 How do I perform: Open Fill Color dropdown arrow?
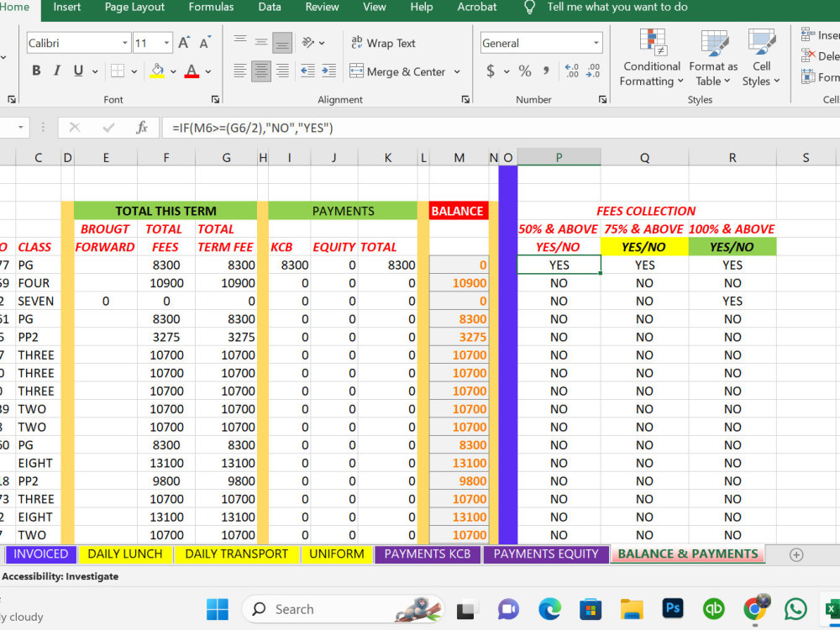pyautogui.click(x=173, y=71)
